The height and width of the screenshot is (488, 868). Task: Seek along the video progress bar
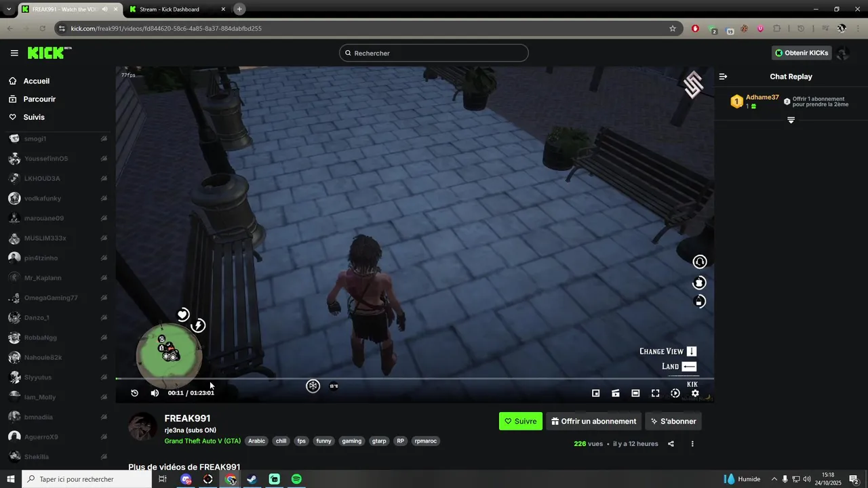pyautogui.click(x=414, y=379)
